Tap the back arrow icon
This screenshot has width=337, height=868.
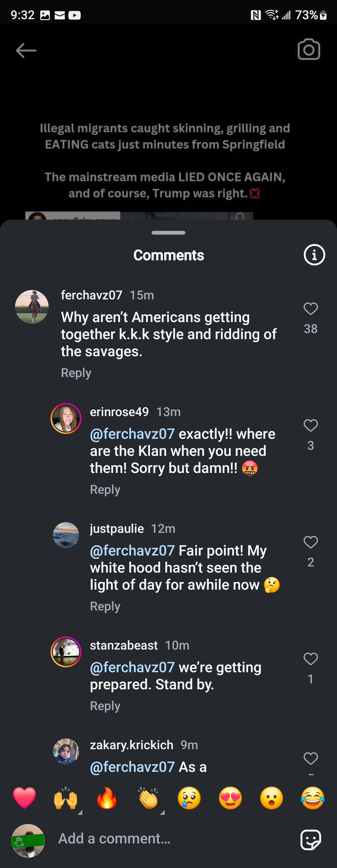(26, 51)
